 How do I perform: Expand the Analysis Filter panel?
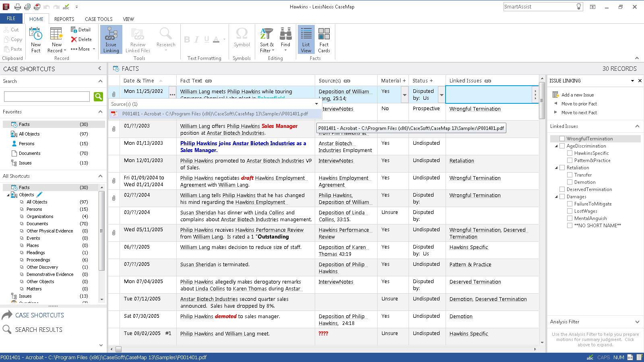click(x=637, y=322)
